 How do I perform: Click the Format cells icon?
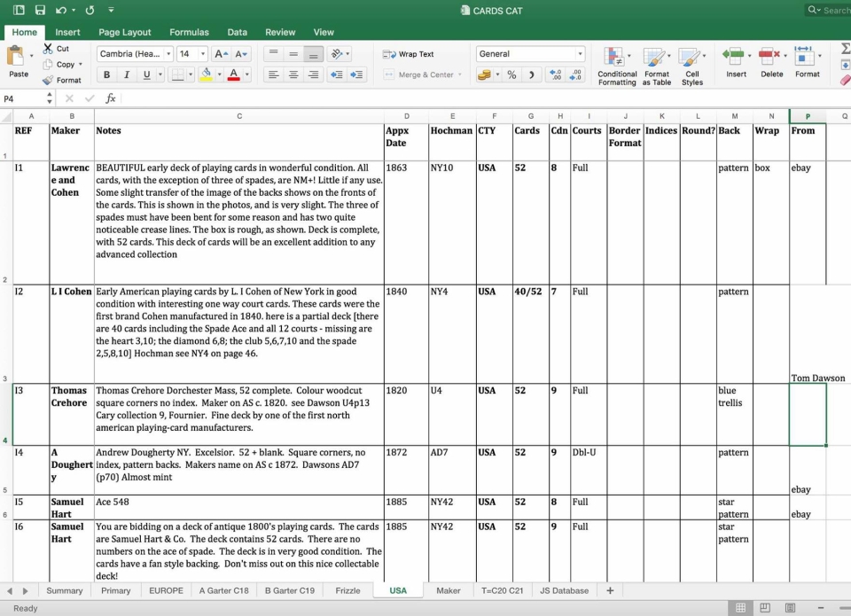click(x=803, y=55)
